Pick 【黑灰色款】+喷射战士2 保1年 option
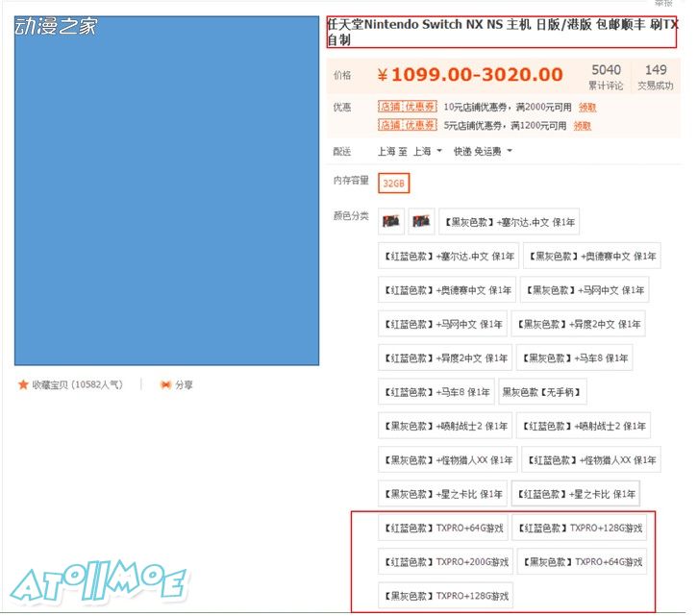 [445, 426]
